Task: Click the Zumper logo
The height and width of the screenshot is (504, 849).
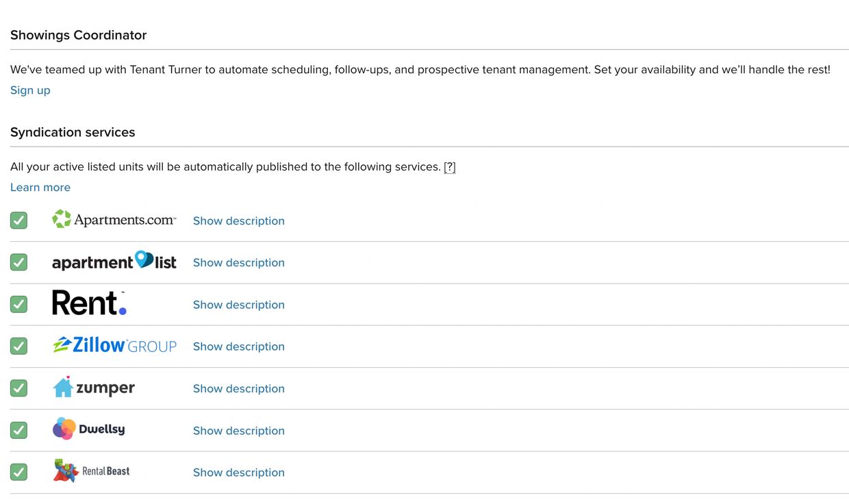Action: [93, 388]
